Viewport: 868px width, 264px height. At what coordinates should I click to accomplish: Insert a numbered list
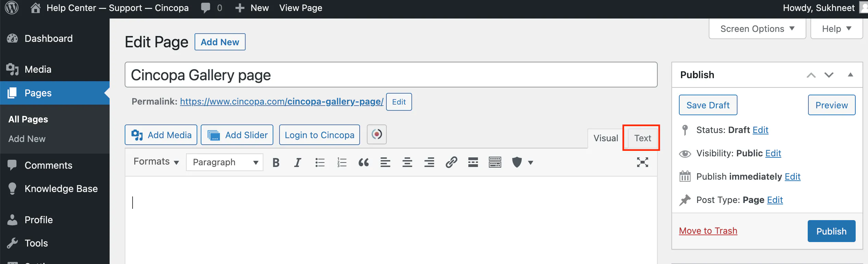[342, 162]
